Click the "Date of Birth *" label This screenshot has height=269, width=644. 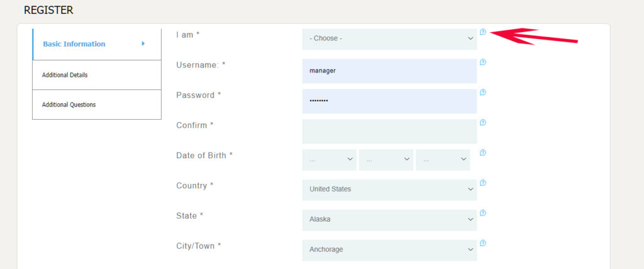[204, 156]
